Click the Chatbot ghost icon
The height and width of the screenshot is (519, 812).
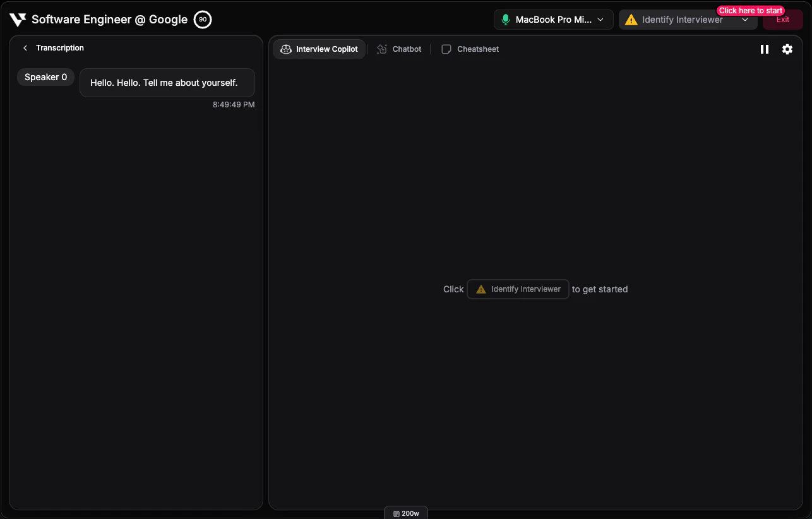[x=381, y=49]
